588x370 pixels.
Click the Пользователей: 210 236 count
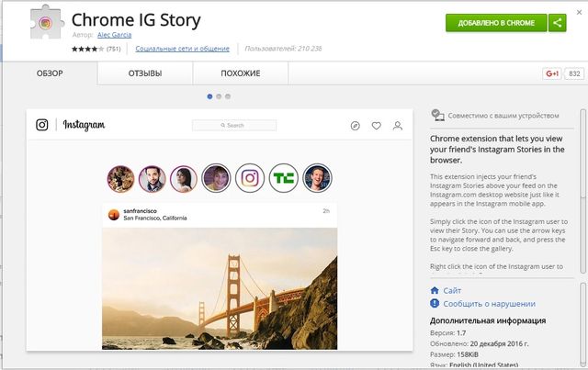point(284,49)
